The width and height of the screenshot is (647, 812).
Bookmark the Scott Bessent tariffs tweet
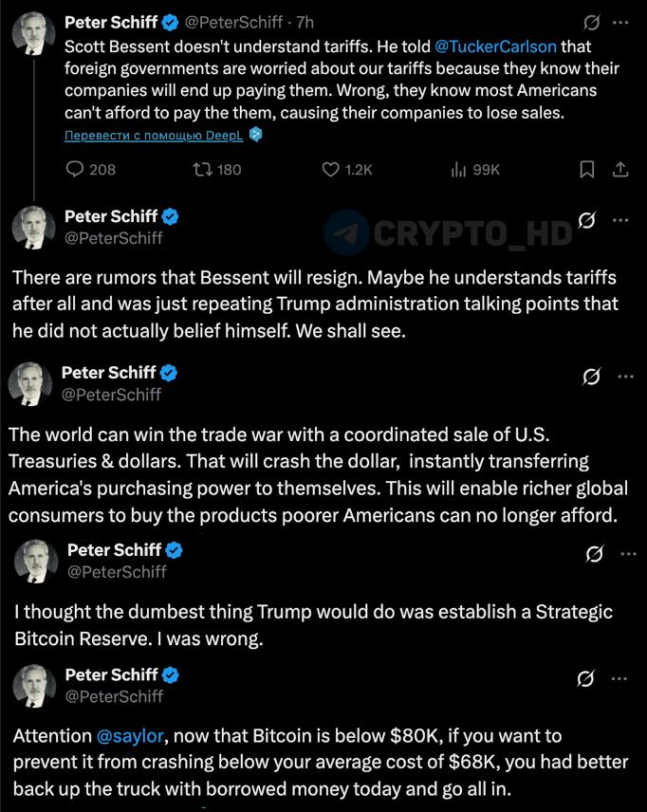click(587, 170)
